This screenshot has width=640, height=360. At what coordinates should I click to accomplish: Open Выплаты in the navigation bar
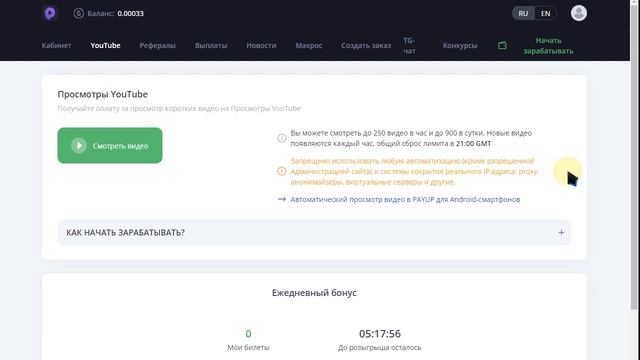click(211, 45)
